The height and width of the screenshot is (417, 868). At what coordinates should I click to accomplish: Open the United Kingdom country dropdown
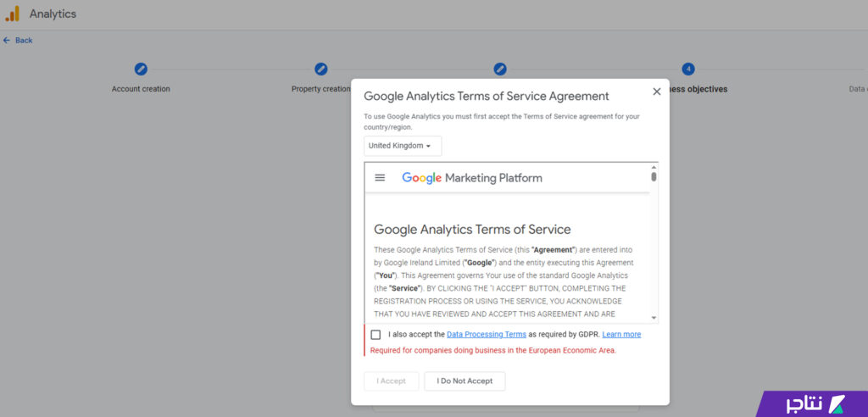[403, 146]
